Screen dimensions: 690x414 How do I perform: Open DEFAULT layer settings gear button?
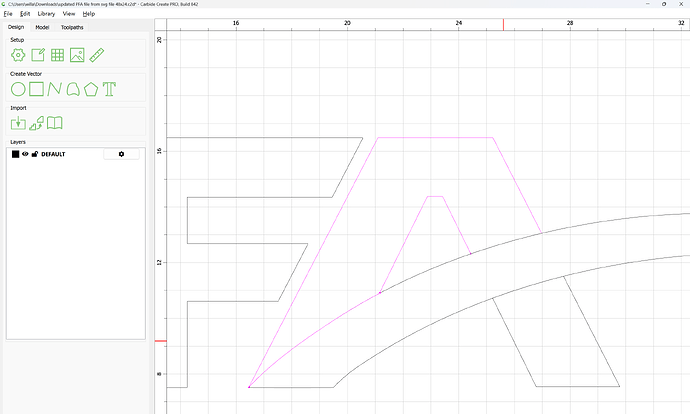click(121, 154)
